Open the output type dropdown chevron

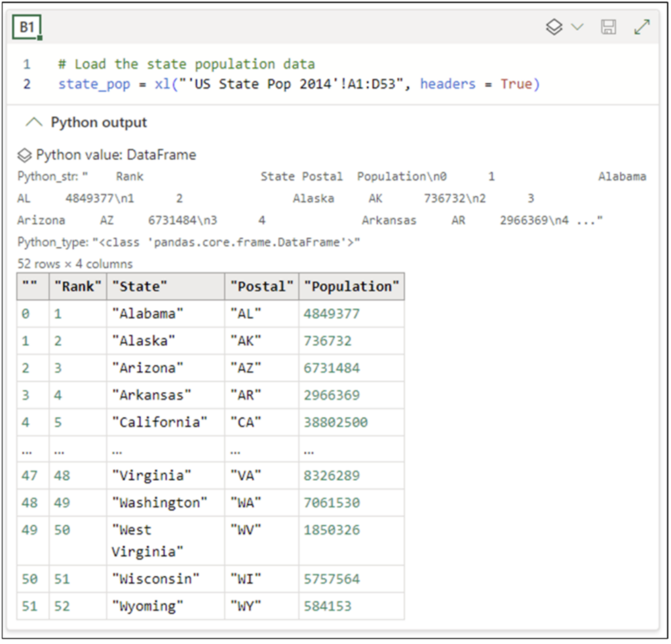(x=577, y=28)
